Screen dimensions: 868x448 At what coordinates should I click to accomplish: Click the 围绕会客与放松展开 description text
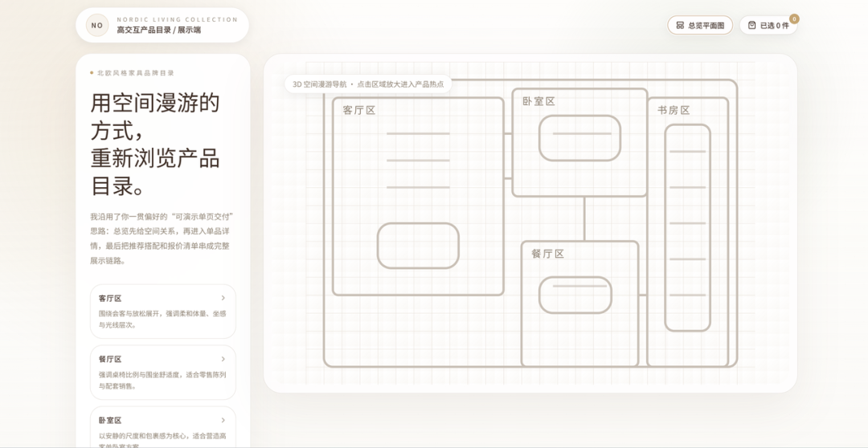tap(162, 319)
